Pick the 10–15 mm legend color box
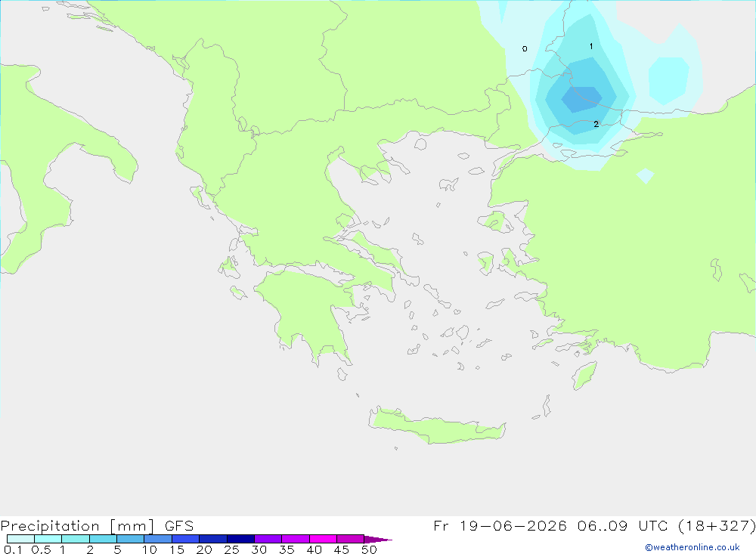Viewport: 756px width, 554px height. 158,539
